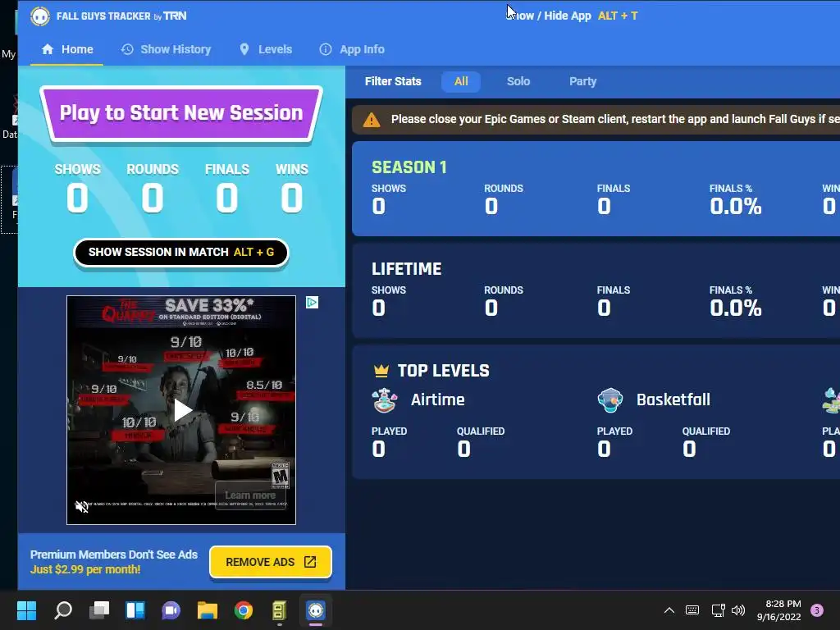Click the info circle icon beside App Info

click(325, 49)
